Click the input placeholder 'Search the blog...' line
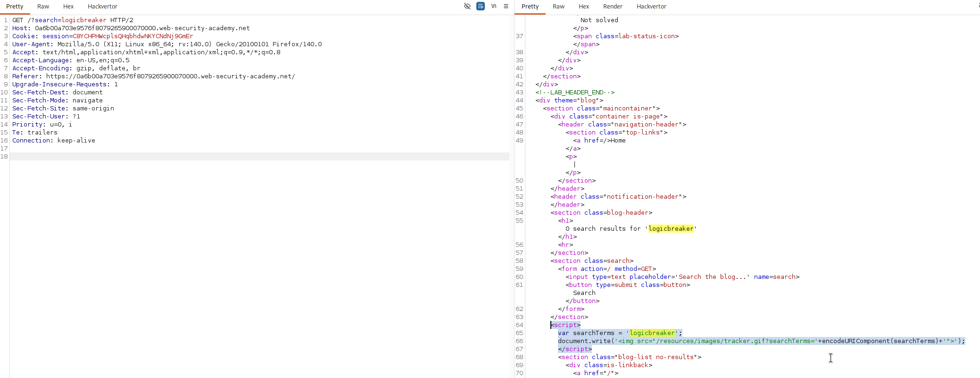980x378 pixels. (682, 277)
